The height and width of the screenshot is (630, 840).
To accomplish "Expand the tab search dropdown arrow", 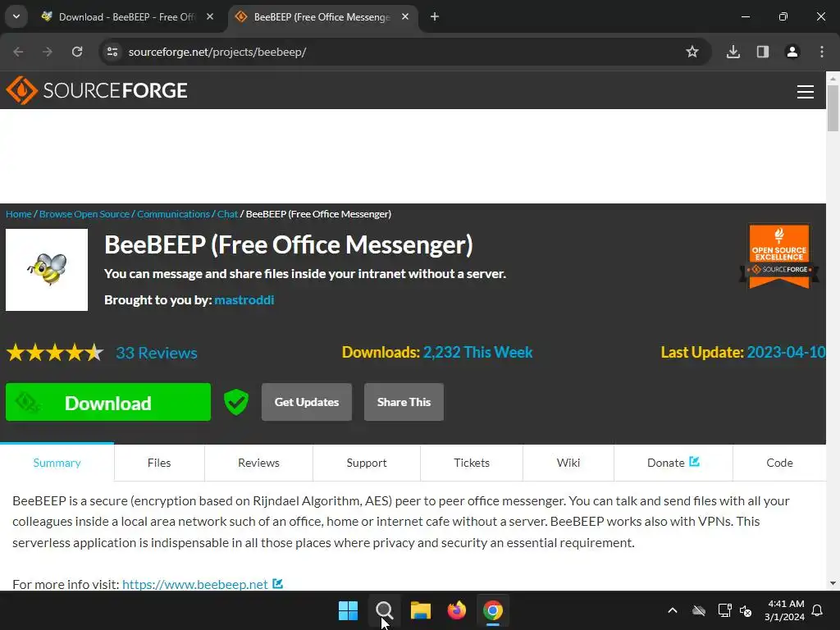I will click(16, 16).
